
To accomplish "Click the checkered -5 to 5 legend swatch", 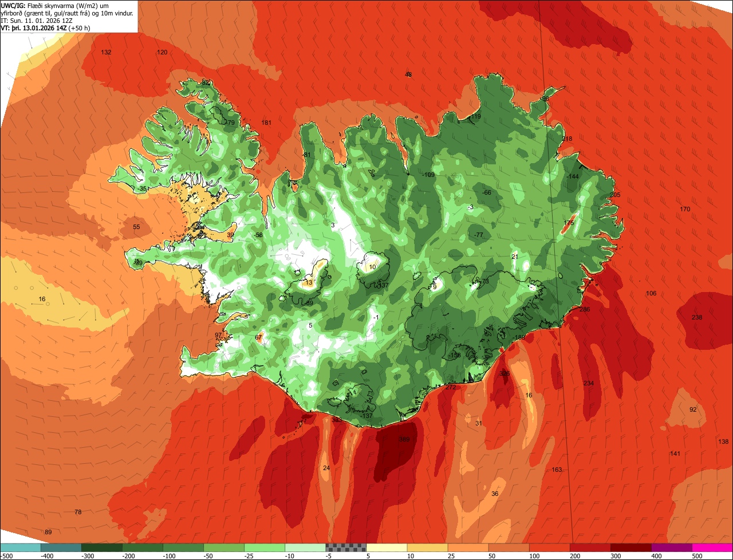I will (345, 547).
